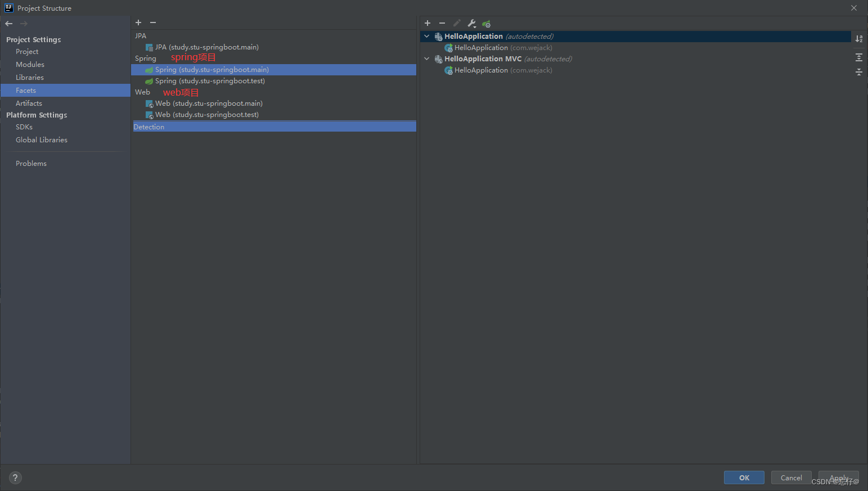Add a new facet with the plus icon
This screenshot has width=868, height=491.
point(138,22)
